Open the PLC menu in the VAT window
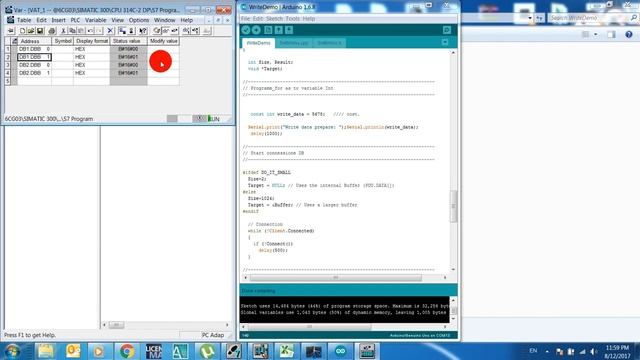Viewport: 640px width, 360px height. (76, 20)
